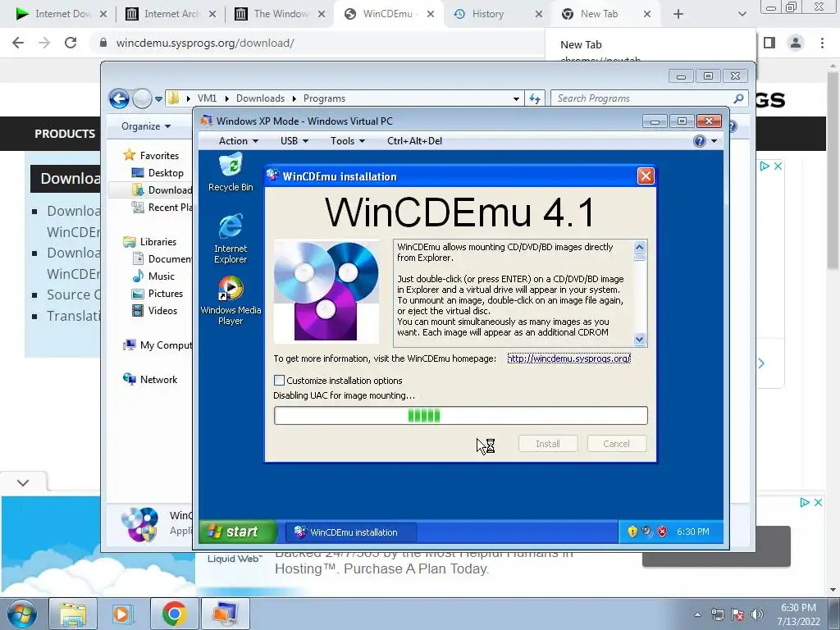The width and height of the screenshot is (840, 630).
Task: Click the search magnifier in Explorer
Action: (x=739, y=98)
